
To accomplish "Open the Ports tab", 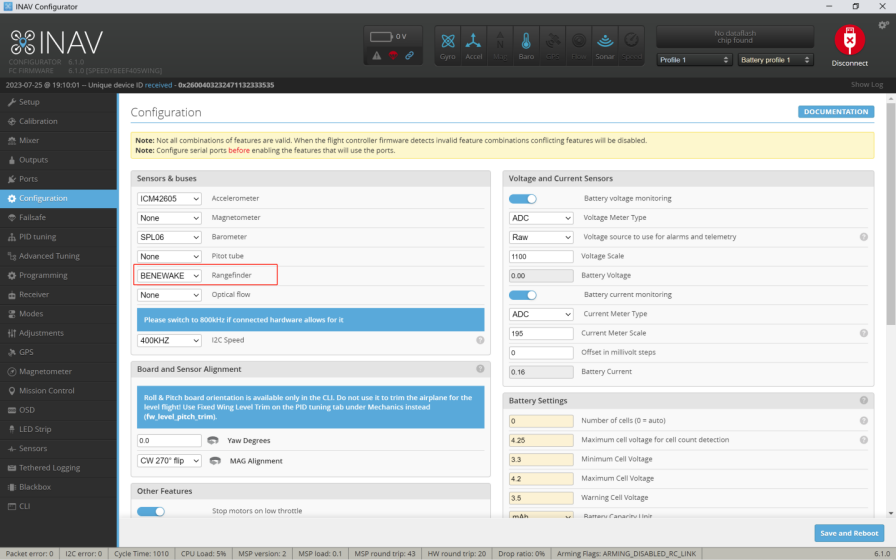I will [x=58, y=179].
